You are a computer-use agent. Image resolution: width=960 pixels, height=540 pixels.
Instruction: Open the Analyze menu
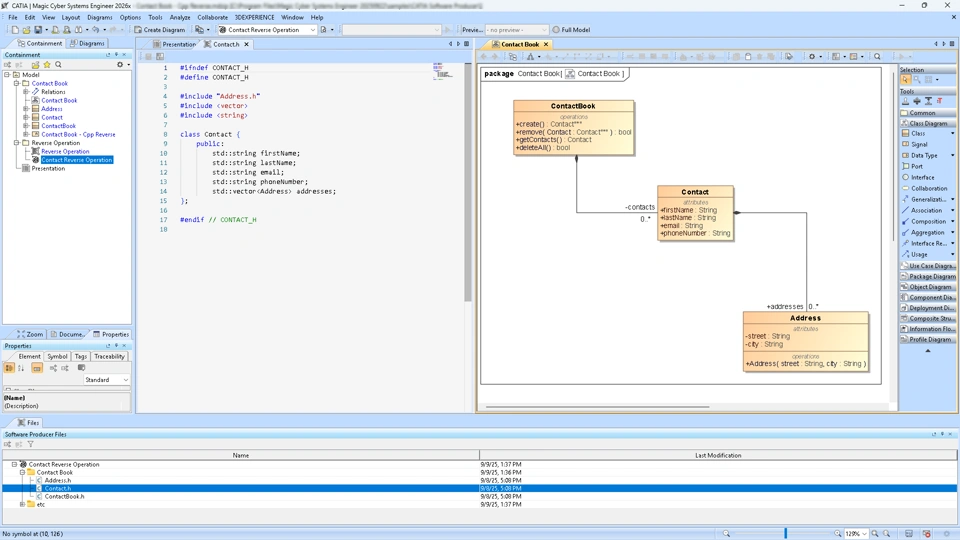coord(180,17)
